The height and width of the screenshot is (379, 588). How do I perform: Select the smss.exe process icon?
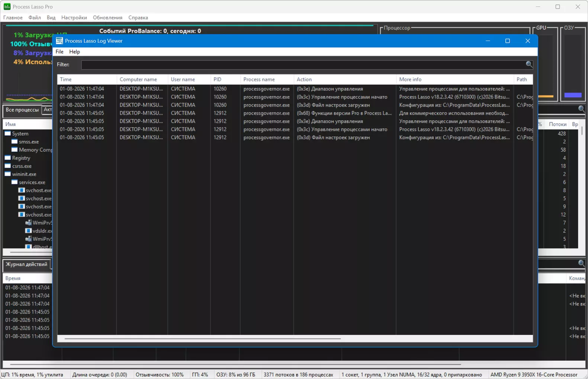[x=15, y=142]
